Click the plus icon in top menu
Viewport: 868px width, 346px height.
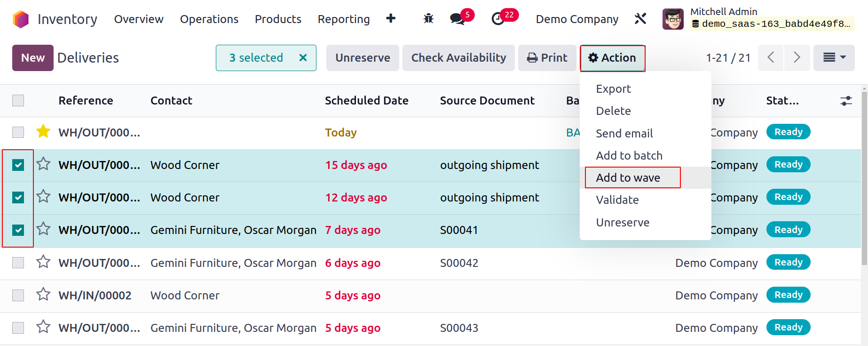pos(390,19)
